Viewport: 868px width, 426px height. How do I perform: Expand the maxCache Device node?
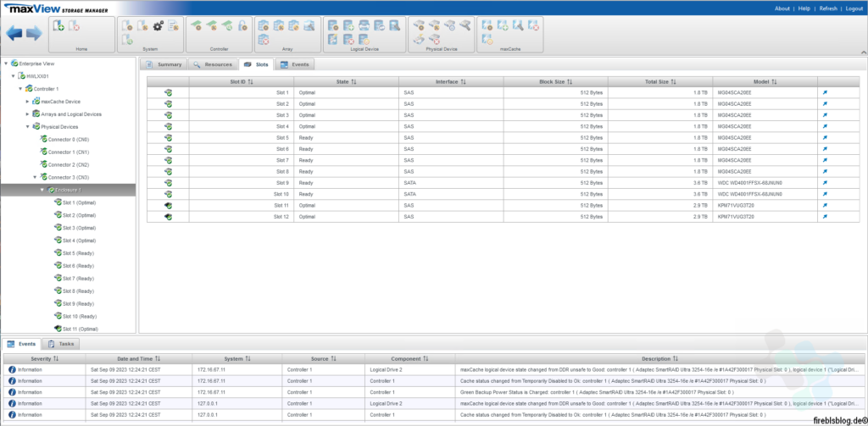28,102
